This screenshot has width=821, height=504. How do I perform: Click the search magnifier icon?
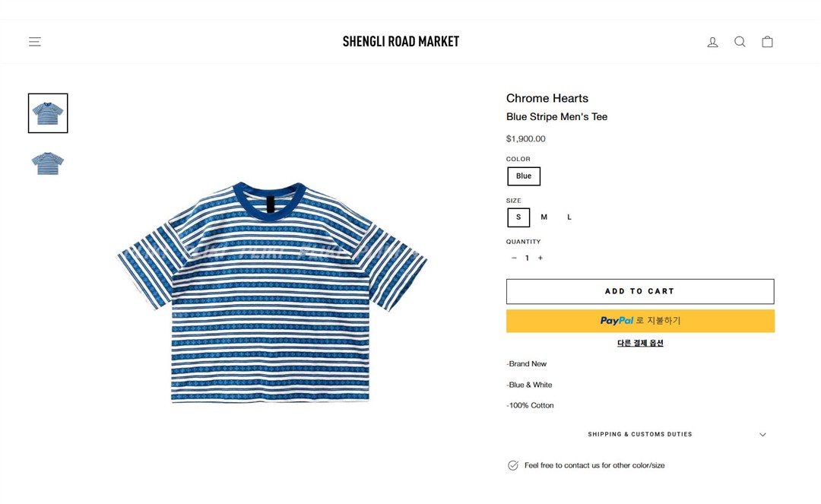pos(740,42)
